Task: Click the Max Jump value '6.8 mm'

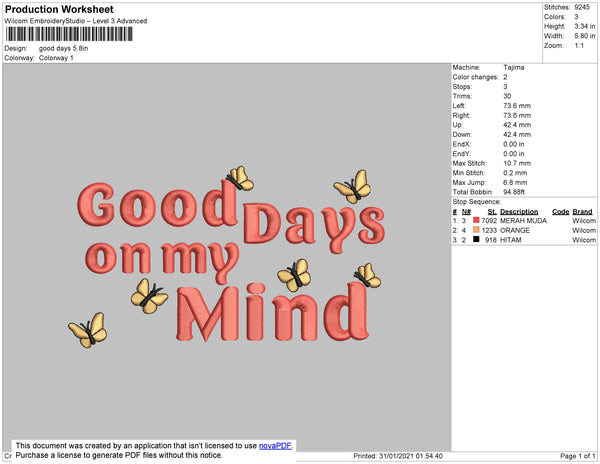Action: pyautogui.click(x=515, y=182)
